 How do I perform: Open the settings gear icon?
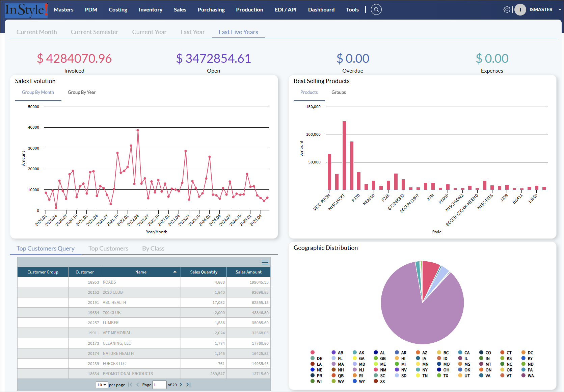(x=507, y=9)
